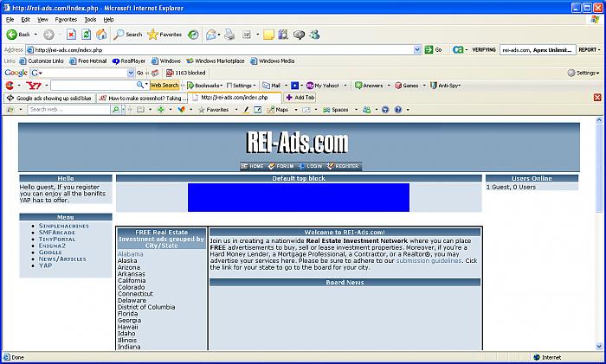
Task: Click the My Yahoo! icon
Action: 310,86
